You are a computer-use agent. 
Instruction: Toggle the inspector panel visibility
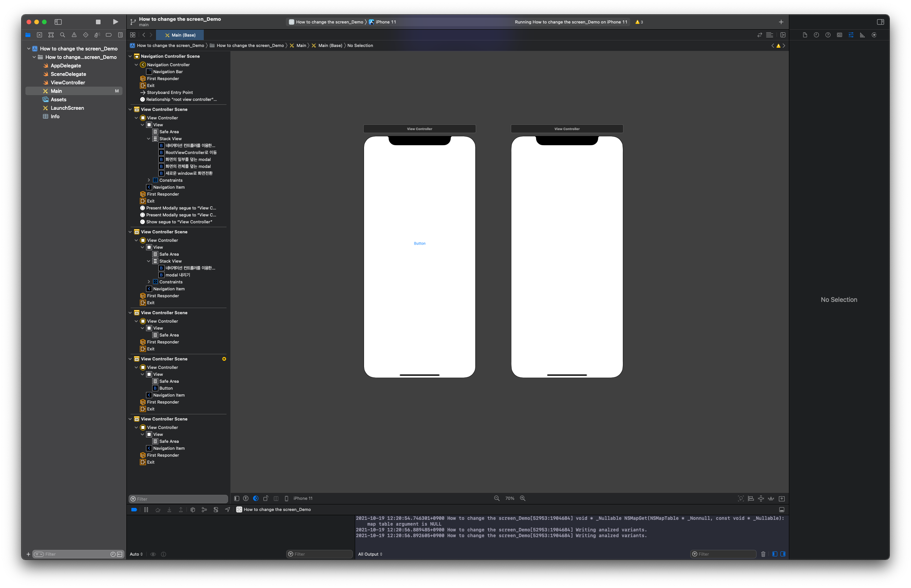tap(881, 22)
